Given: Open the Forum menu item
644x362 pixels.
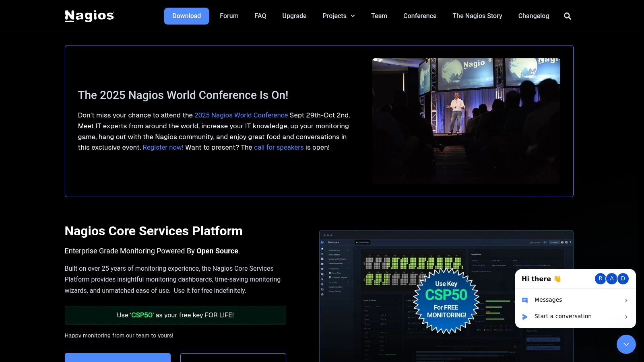Looking at the screenshot, I should (x=229, y=16).
